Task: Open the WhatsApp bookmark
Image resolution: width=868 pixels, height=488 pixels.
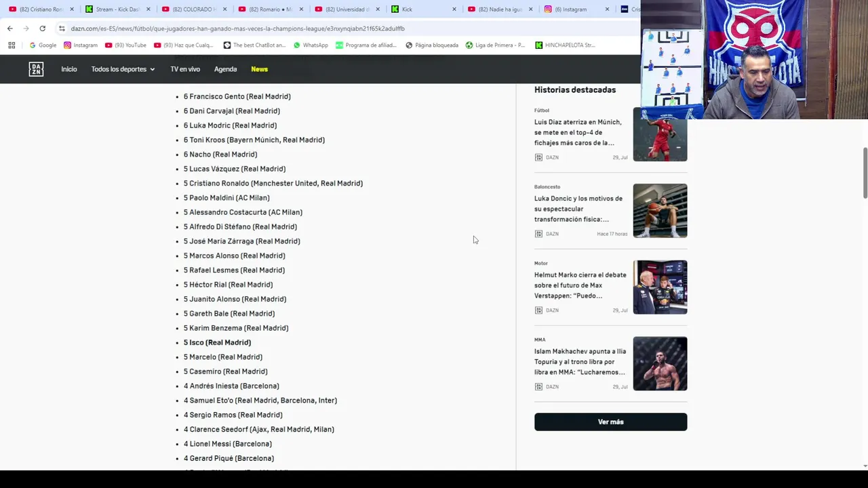Action: click(311, 45)
